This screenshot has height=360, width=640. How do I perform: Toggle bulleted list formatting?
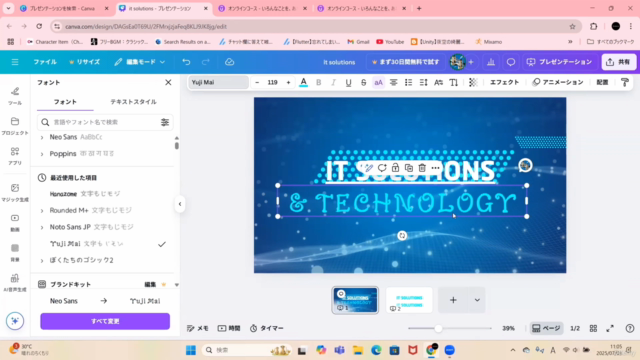408,82
